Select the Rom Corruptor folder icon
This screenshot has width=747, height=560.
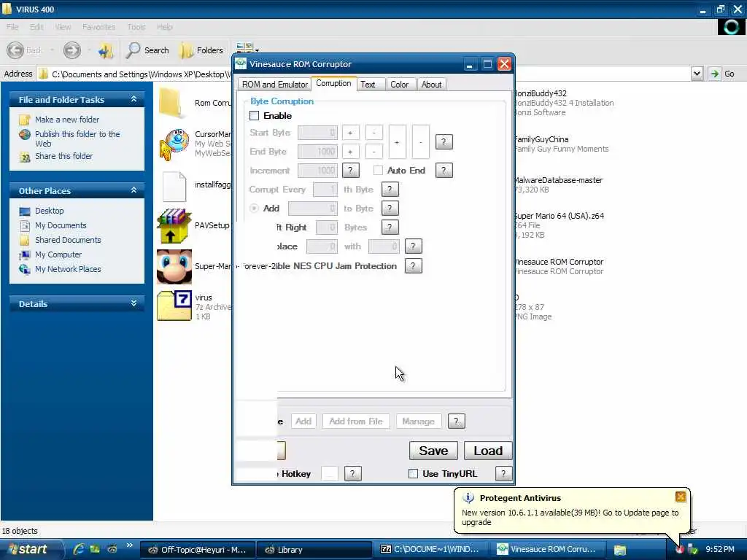click(171, 103)
